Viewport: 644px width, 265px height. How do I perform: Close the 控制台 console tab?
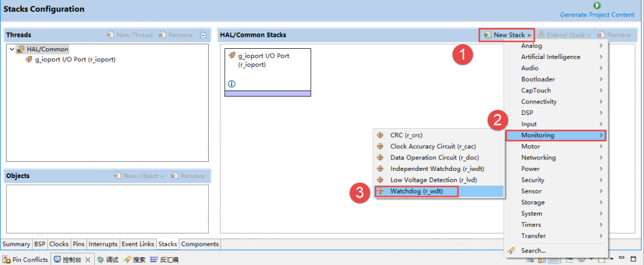click(87, 260)
